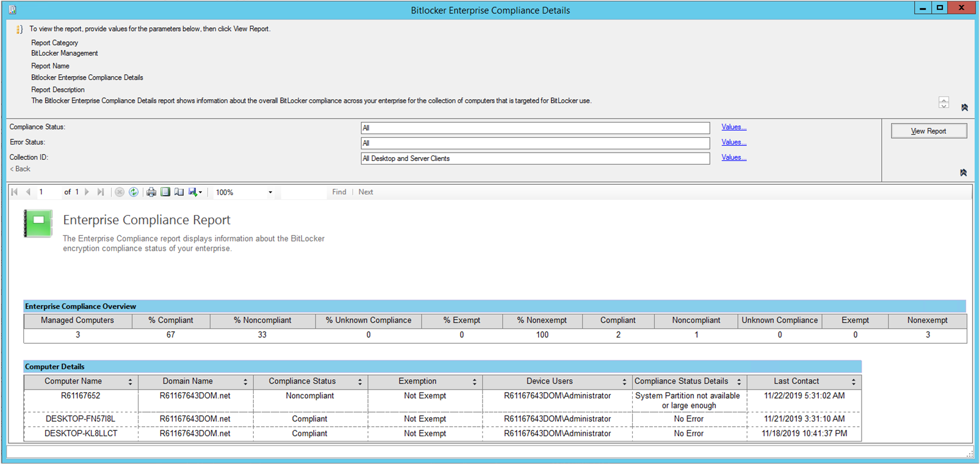Open Values link for Collection ID

(733, 157)
